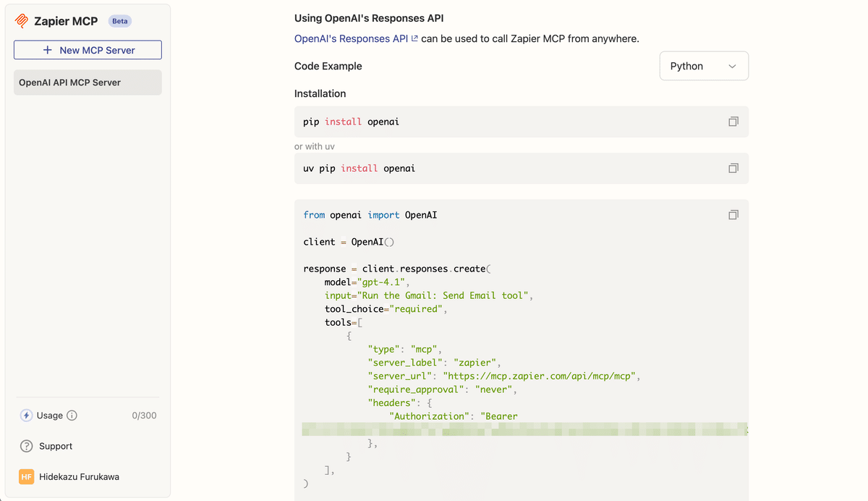Click the chevron on the code language selector
Viewport: 868px width, 501px height.
(x=731, y=65)
